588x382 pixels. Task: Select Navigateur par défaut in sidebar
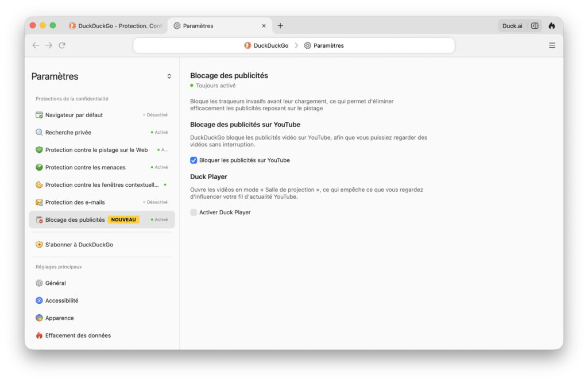(x=102, y=115)
